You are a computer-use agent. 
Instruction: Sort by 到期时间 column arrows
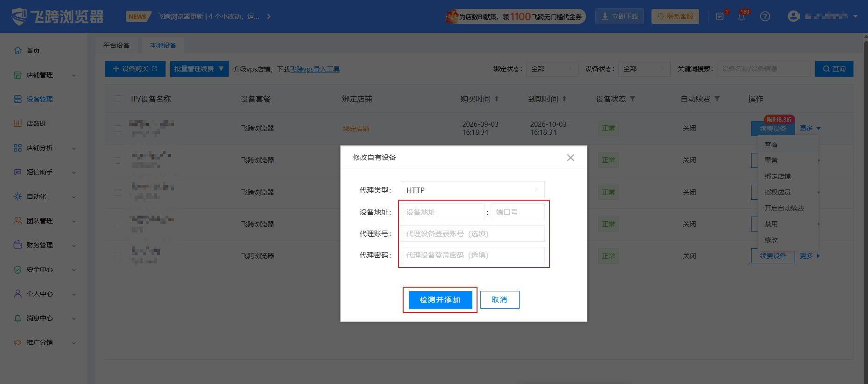[564, 99]
